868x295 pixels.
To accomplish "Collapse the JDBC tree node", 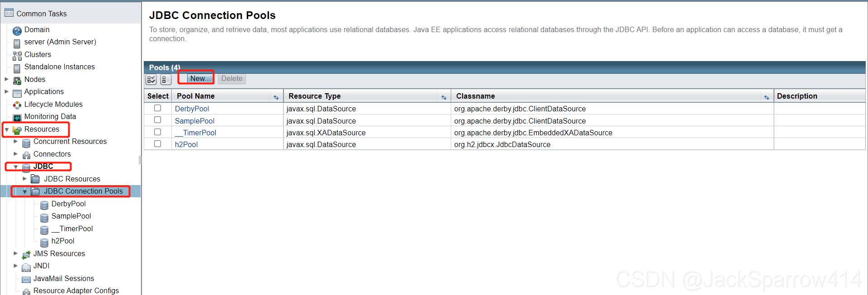I will click(15, 167).
